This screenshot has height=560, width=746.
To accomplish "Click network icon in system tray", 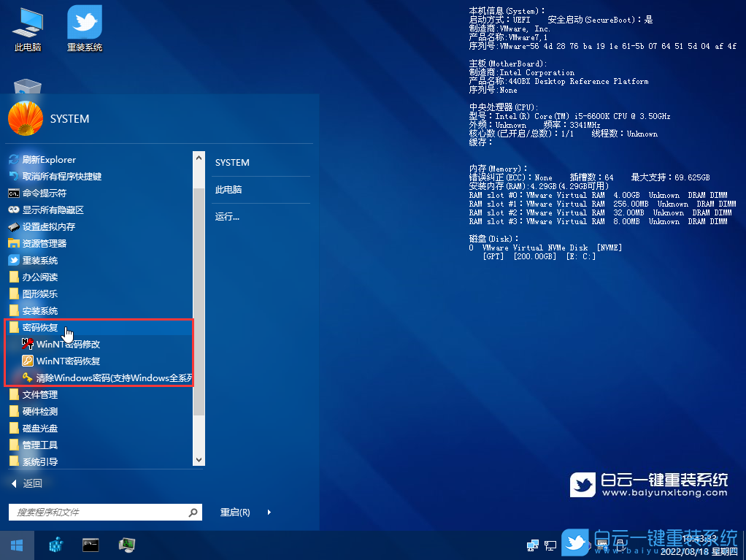I will coord(533,545).
